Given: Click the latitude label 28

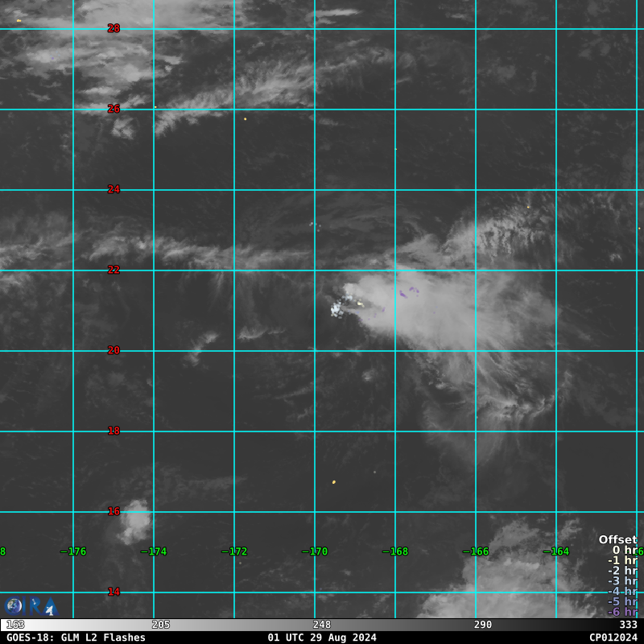Looking at the screenshot, I should (x=114, y=28).
